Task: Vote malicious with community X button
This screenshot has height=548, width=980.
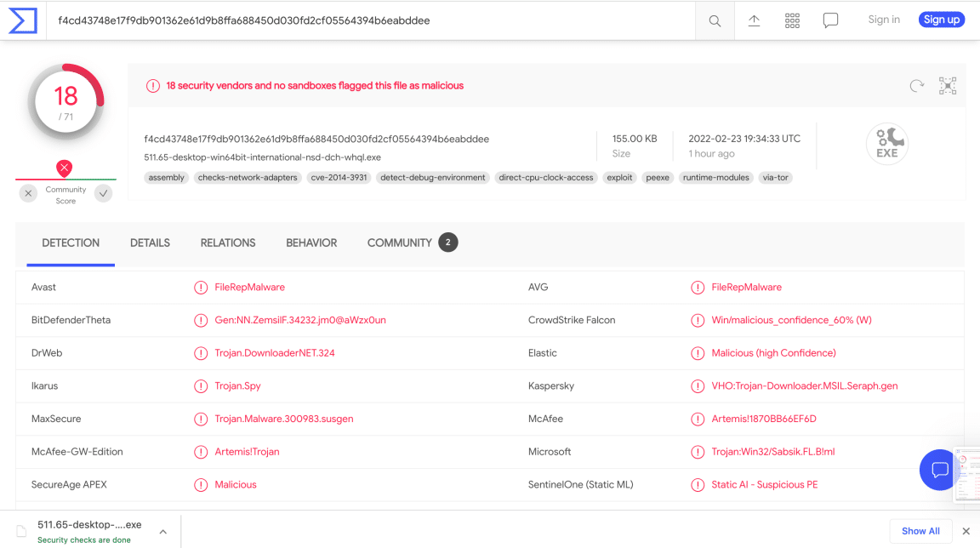Action: pyautogui.click(x=28, y=193)
